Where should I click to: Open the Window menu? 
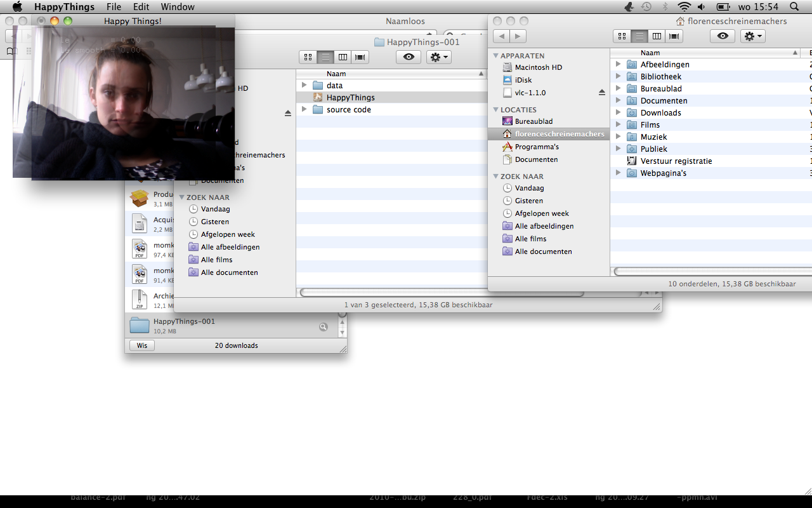[178, 7]
